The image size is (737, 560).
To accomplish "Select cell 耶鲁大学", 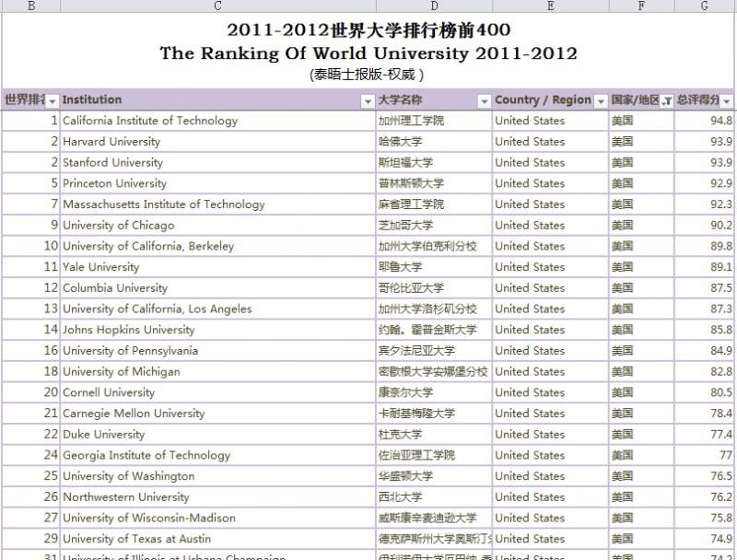I will tap(434, 267).
